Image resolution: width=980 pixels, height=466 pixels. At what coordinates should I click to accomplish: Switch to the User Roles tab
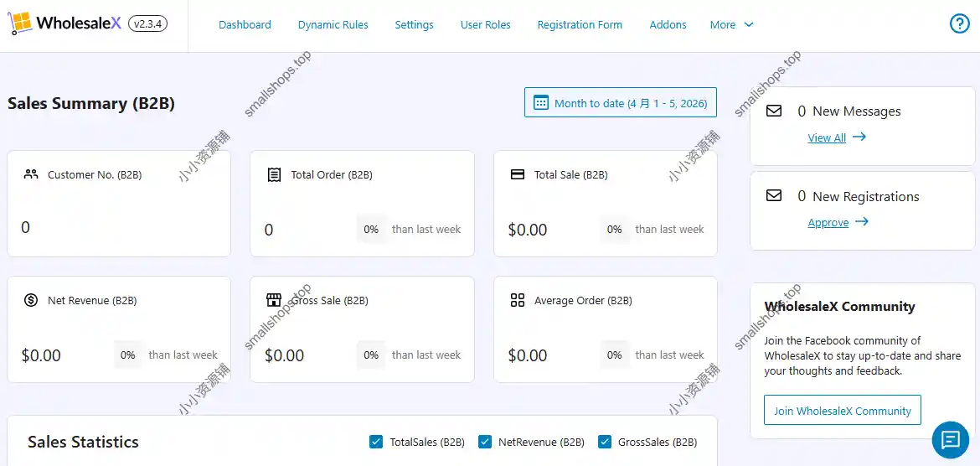486,24
